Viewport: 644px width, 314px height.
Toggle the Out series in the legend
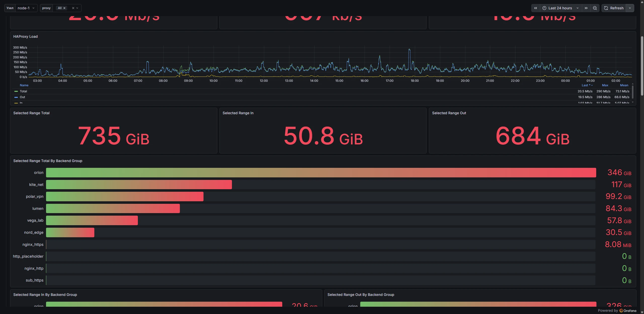pos(22,97)
